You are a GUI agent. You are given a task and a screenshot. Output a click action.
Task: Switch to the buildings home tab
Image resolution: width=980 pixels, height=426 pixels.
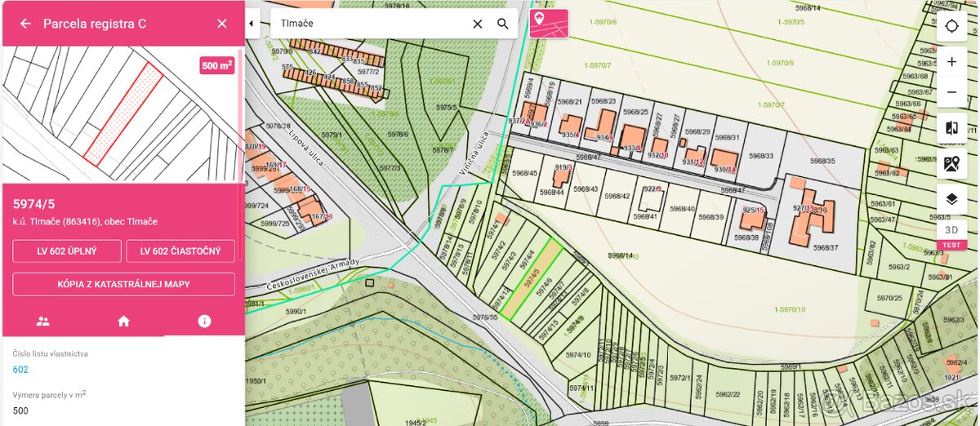(123, 322)
